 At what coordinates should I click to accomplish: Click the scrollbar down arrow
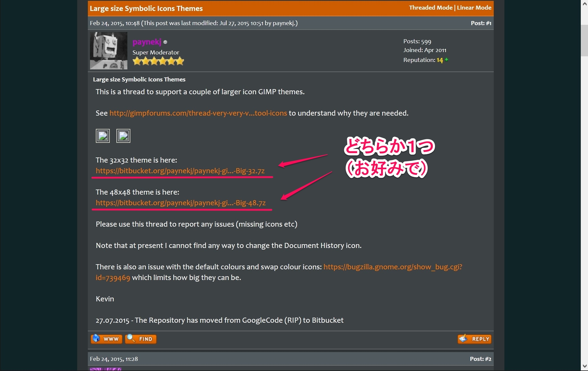click(584, 366)
